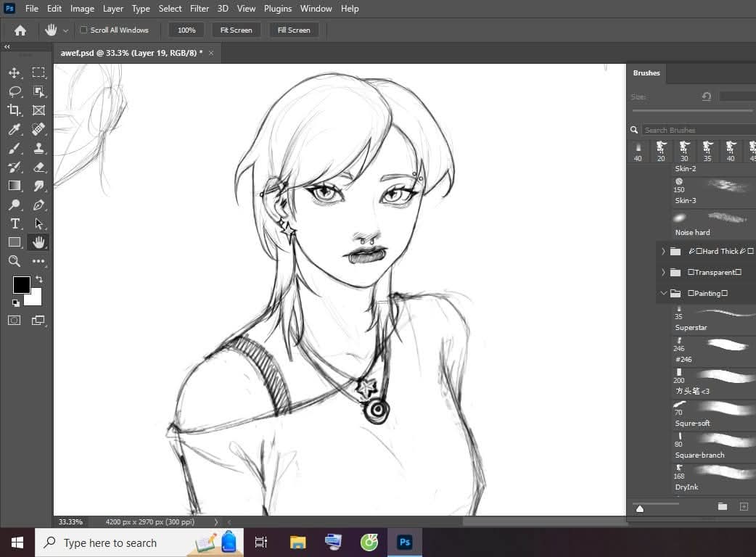
Task: Click the Fill Screen button
Action: [294, 30]
